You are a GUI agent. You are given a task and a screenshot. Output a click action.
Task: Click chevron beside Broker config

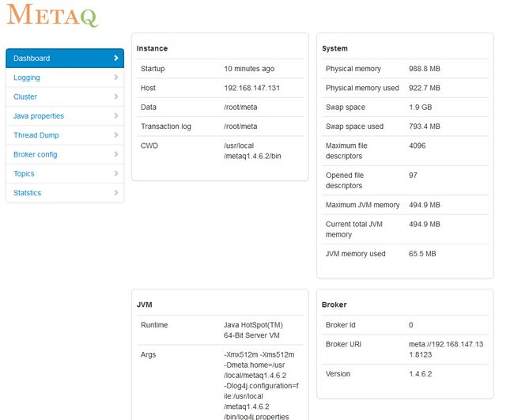116,154
